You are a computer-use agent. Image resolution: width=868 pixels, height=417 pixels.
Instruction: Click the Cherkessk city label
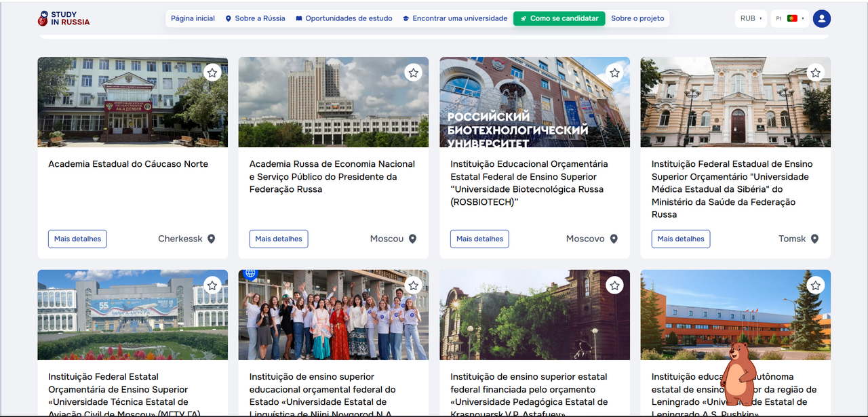(x=180, y=239)
